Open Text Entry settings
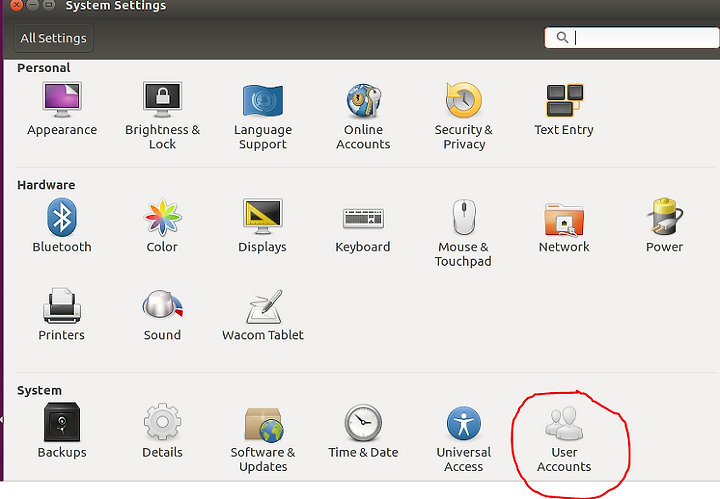 564,110
